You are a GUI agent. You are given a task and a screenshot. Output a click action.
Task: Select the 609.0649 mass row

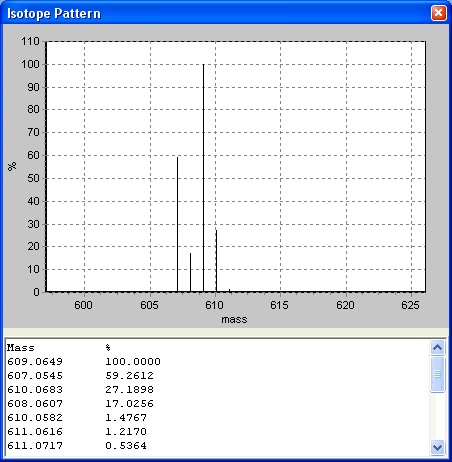84,362
